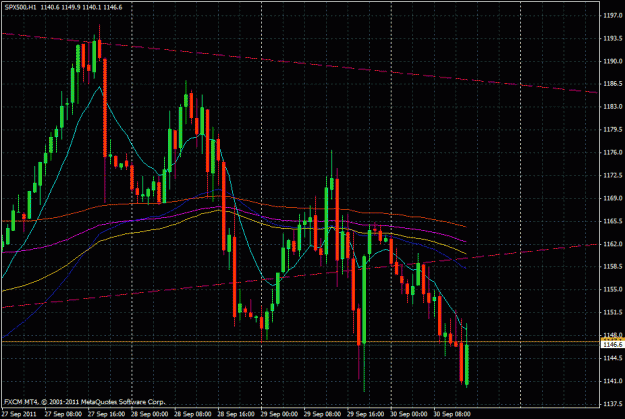This screenshot has width=625, height=419.
Task: Click the 27 Sep 2011 date label
Action: (19, 414)
